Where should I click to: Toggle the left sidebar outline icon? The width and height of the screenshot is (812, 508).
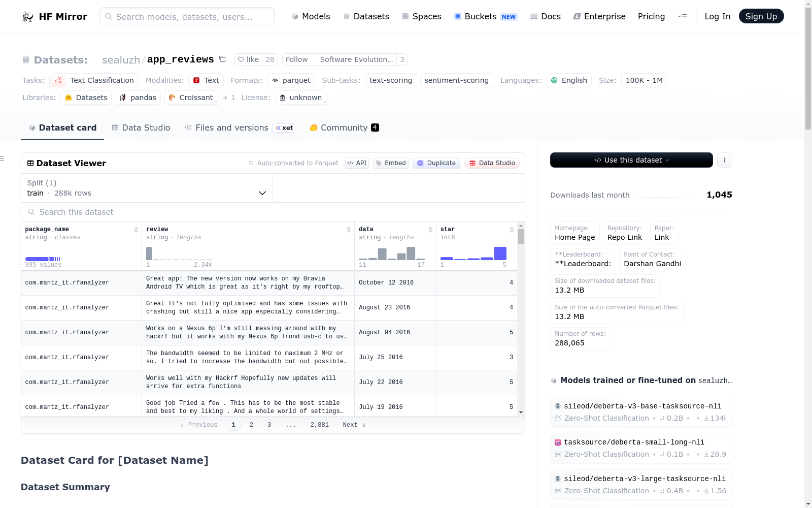(x=2, y=159)
